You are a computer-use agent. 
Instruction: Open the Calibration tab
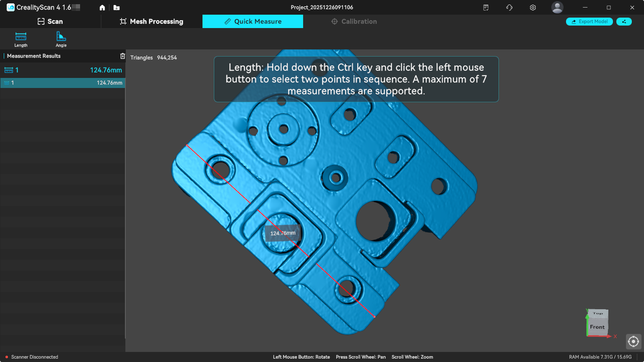pos(354,22)
